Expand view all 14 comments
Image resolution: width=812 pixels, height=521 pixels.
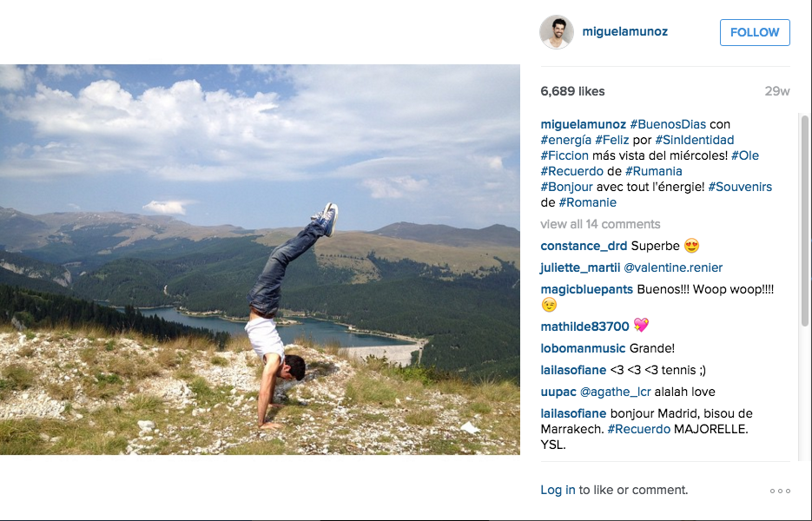tap(600, 224)
